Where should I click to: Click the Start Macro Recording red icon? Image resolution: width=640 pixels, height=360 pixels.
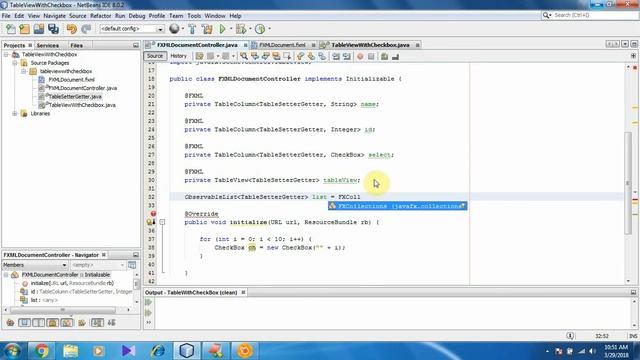click(360, 56)
